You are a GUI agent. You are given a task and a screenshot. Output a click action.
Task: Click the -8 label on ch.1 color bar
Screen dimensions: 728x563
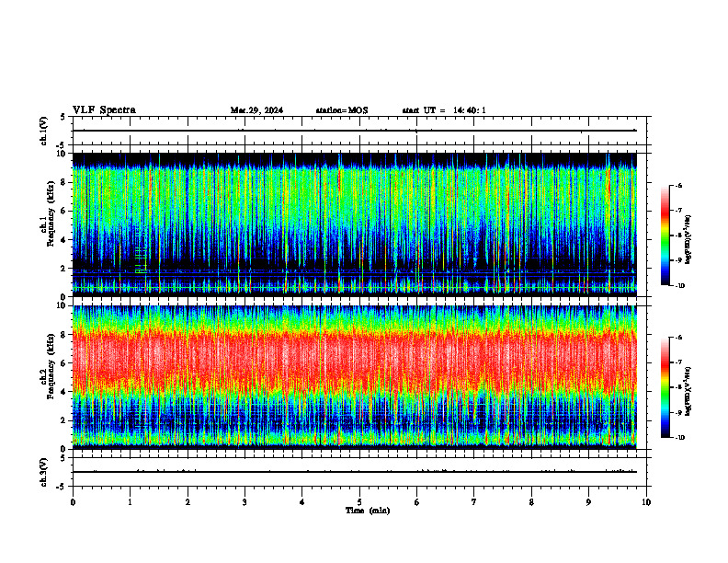point(679,236)
